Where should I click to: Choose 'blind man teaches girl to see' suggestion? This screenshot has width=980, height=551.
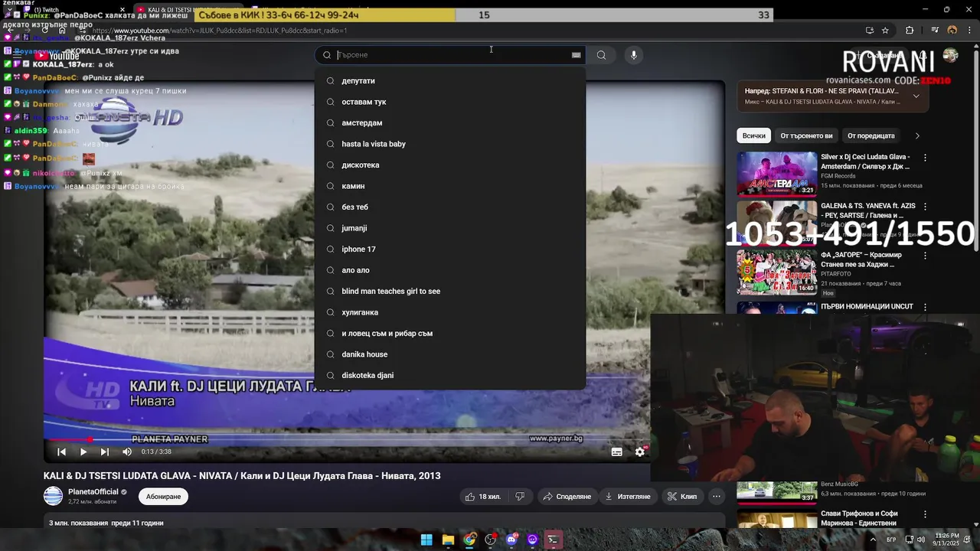click(450, 292)
